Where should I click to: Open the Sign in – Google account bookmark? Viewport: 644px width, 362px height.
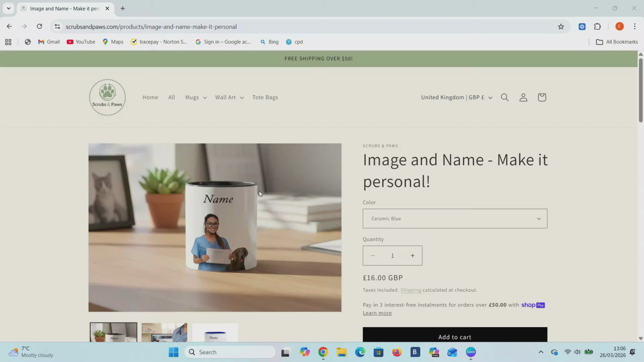(223, 42)
